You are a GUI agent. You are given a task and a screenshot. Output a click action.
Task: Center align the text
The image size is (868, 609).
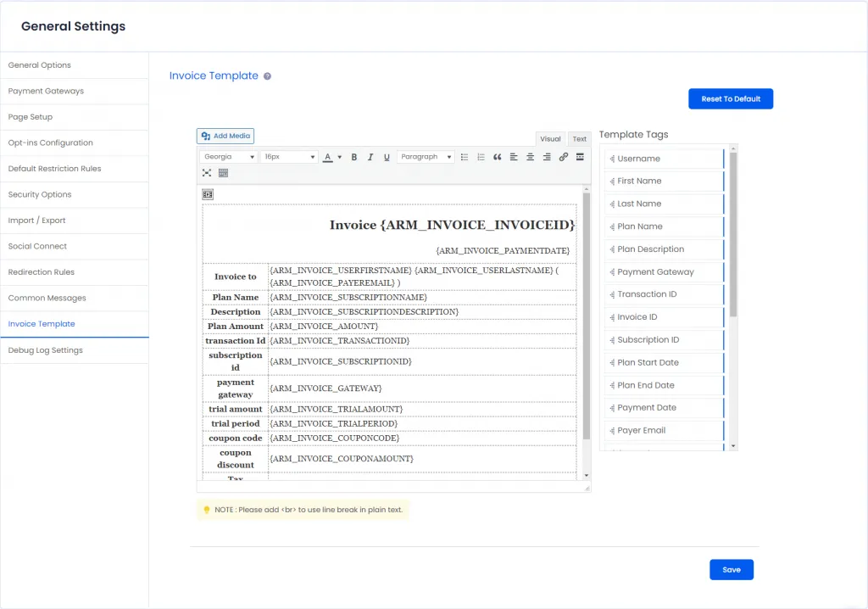point(531,157)
